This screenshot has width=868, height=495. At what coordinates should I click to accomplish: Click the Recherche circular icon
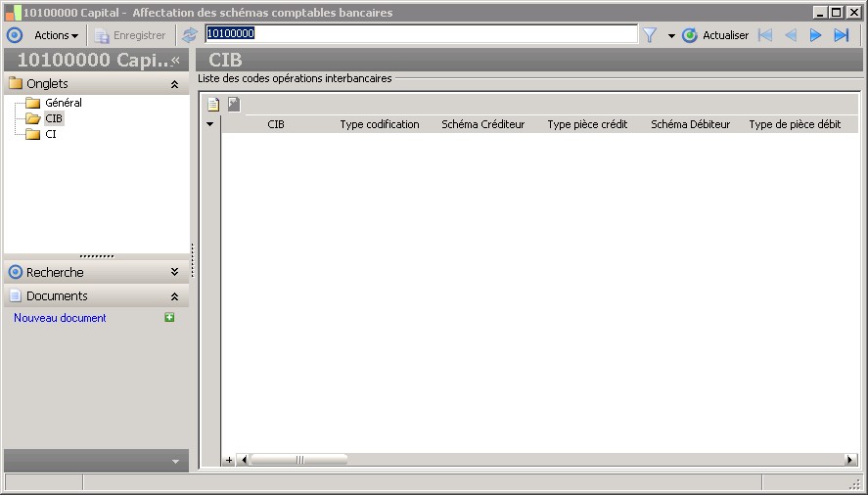pyautogui.click(x=16, y=272)
